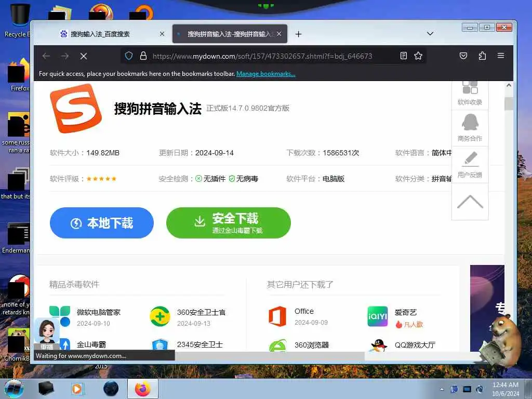Click the black box taskbar icon
Image resolution: width=532 pixels, height=399 pixels.
click(x=46, y=389)
